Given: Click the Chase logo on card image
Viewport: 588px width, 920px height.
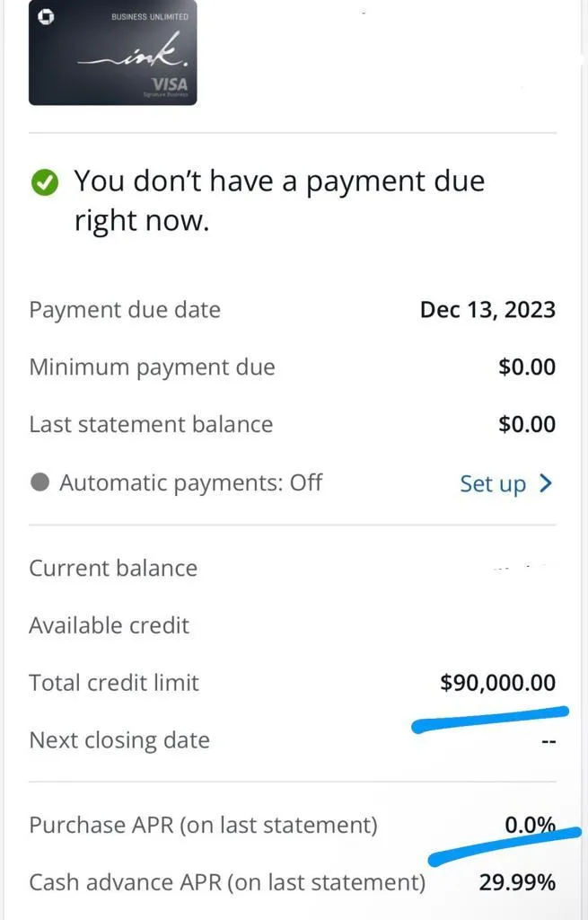Looking at the screenshot, I should tap(46, 17).
